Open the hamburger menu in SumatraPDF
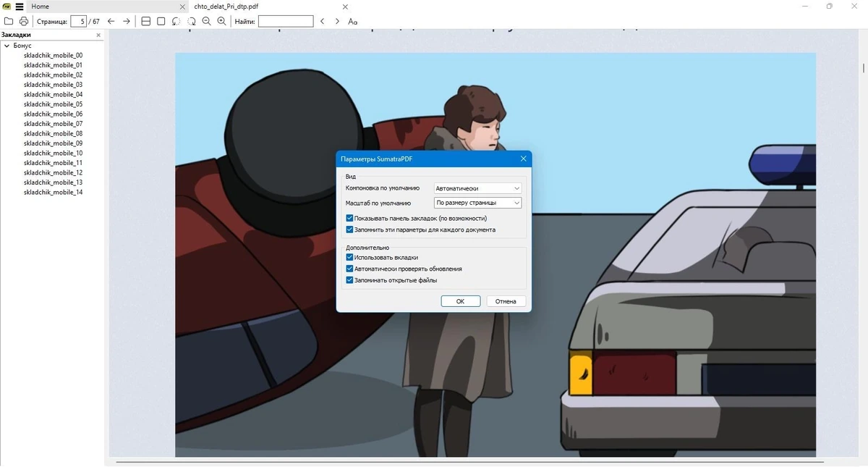868x467 pixels. click(x=20, y=7)
